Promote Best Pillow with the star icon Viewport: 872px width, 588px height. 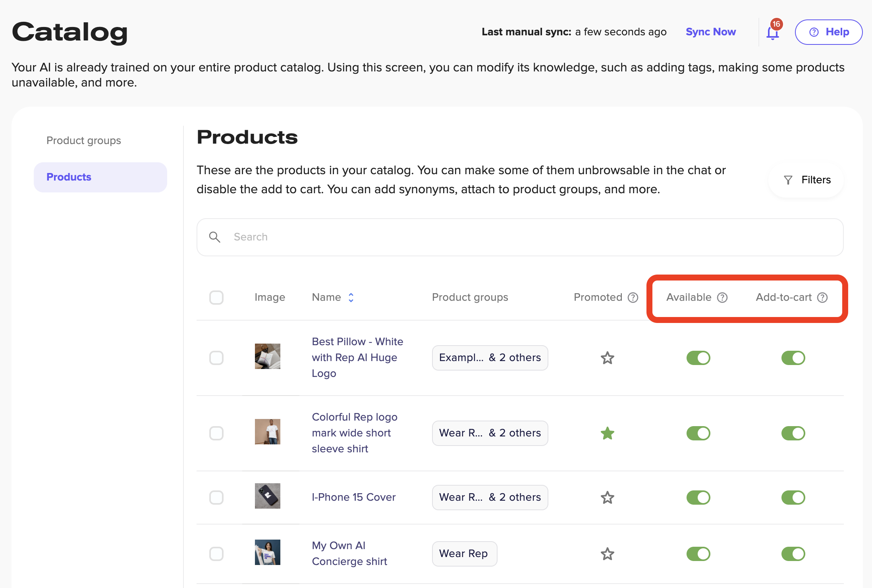tap(607, 358)
